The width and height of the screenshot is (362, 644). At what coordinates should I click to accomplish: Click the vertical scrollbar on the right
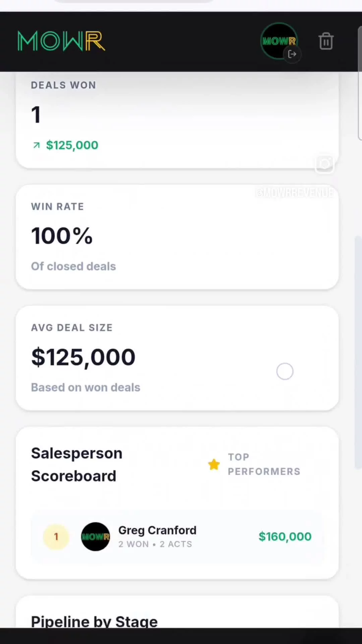point(358,352)
